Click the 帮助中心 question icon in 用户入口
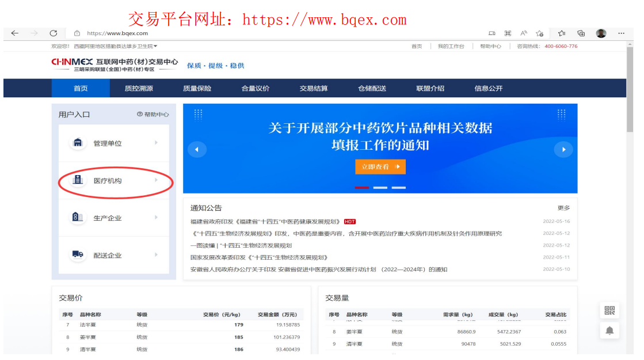 [140, 114]
